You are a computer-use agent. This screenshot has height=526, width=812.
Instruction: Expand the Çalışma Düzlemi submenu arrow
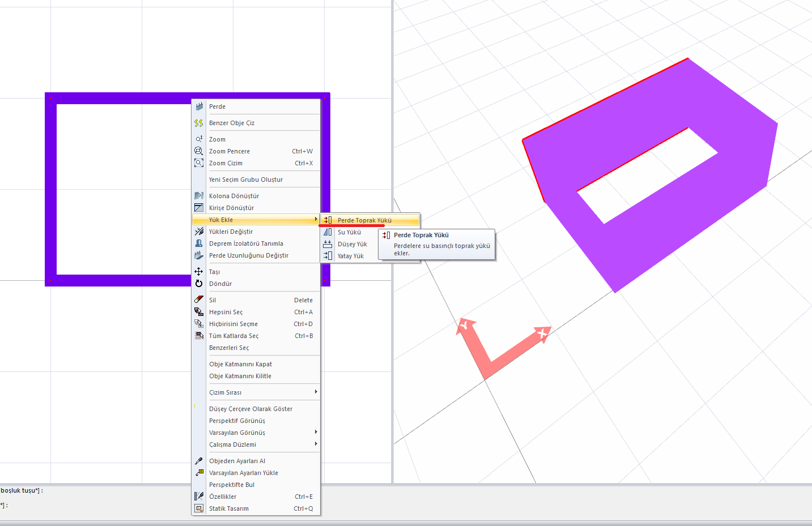pyautogui.click(x=316, y=444)
